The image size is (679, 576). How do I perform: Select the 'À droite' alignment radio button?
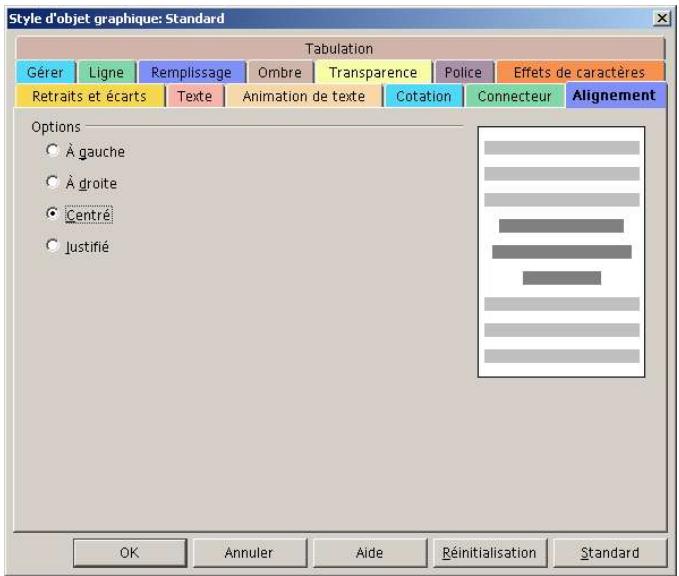[52, 183]
